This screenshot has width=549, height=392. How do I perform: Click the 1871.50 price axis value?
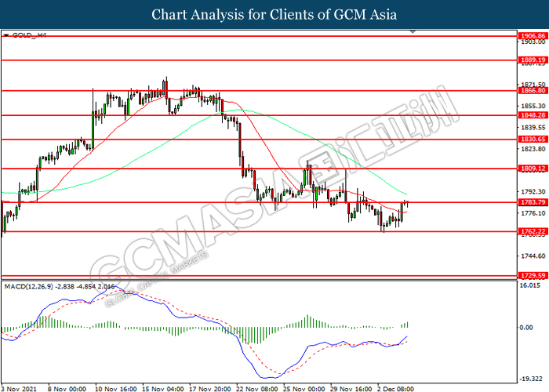[x=533, y=85]
